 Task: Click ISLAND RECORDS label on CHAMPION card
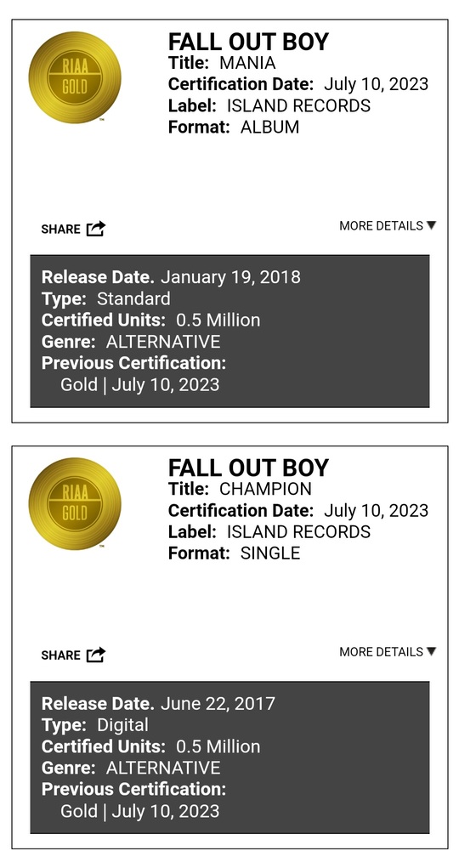tap(298, 532)
